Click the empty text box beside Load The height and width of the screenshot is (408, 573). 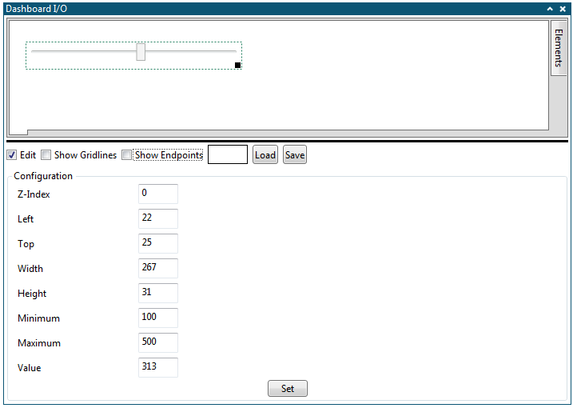[228, 155]
